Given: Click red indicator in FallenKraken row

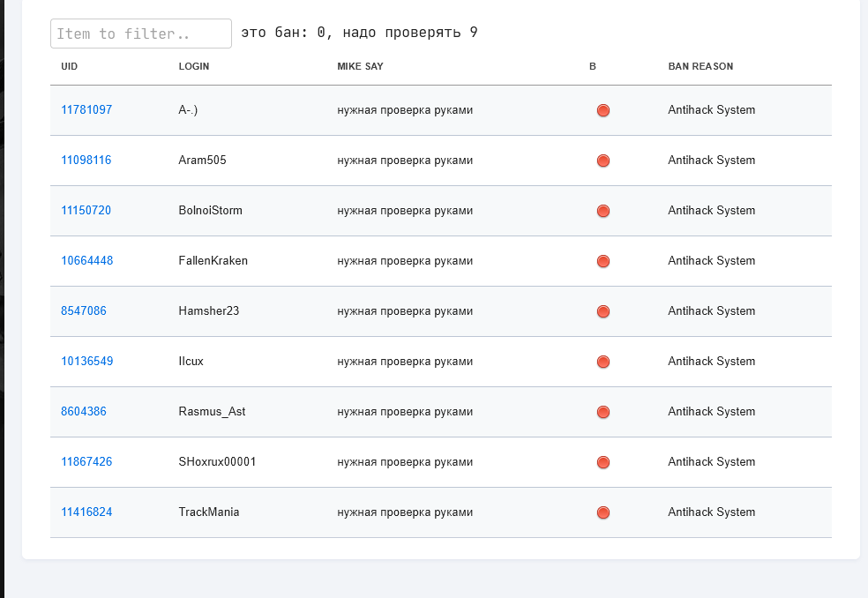Looking at the screenshot, I should click(x=603, y=261).
